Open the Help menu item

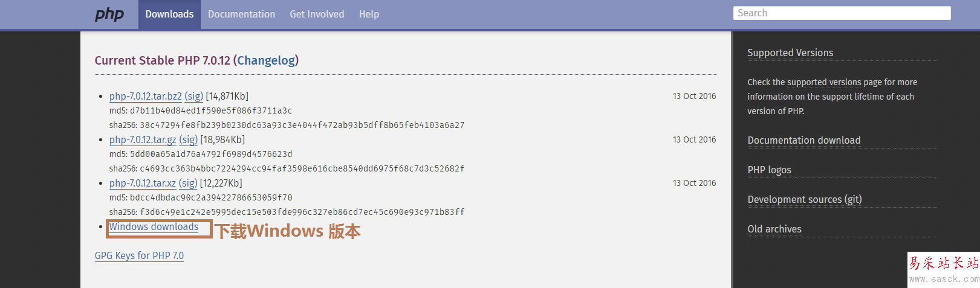369,14
